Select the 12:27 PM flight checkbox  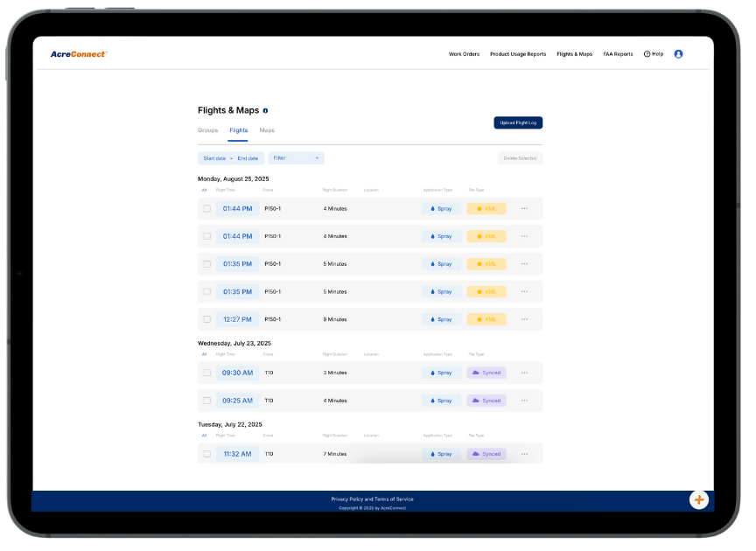tap(206, 319)
